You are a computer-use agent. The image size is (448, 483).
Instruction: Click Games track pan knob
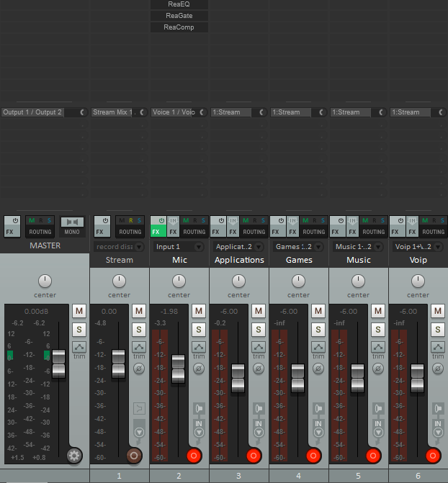click(x=298, y=281)
